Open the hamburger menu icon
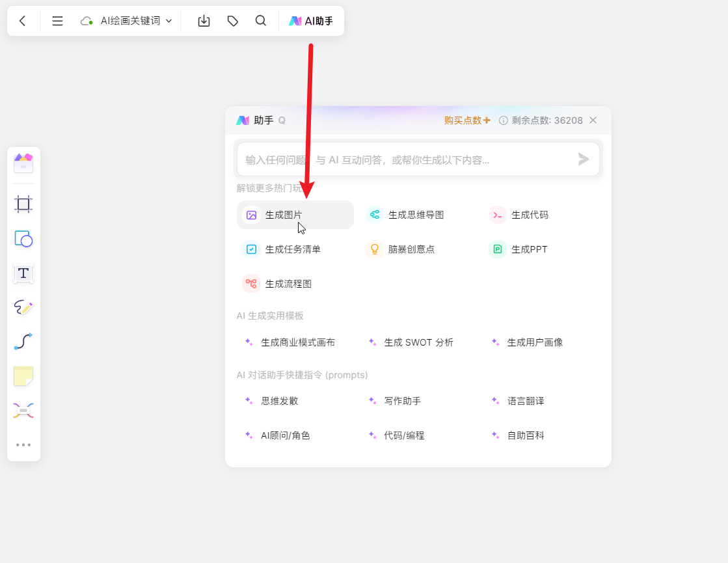This screenshot has height=563, width=728. [x=57, y=21]
